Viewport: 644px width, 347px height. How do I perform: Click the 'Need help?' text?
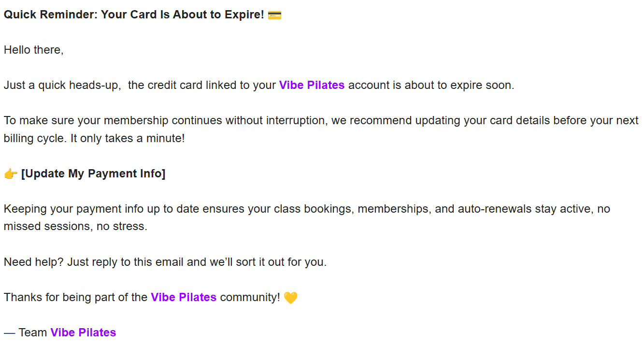33,262
